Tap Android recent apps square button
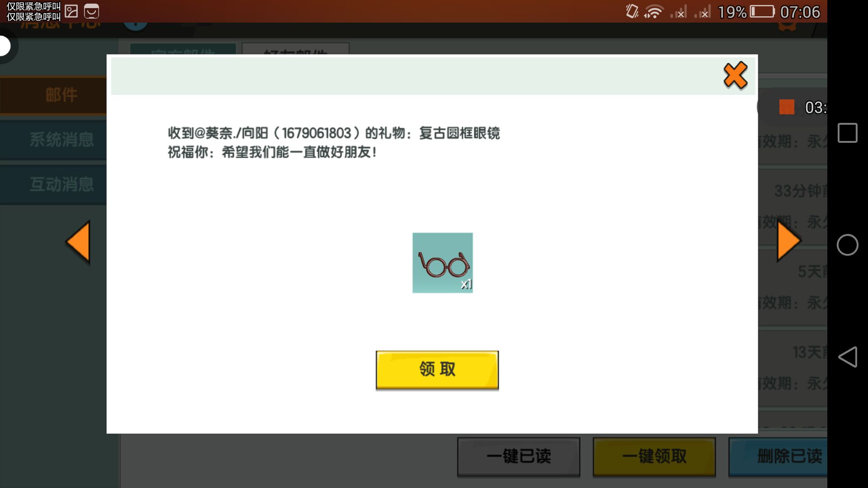The width and height of the screenshot is (868, 488). (x=847, y=133)
